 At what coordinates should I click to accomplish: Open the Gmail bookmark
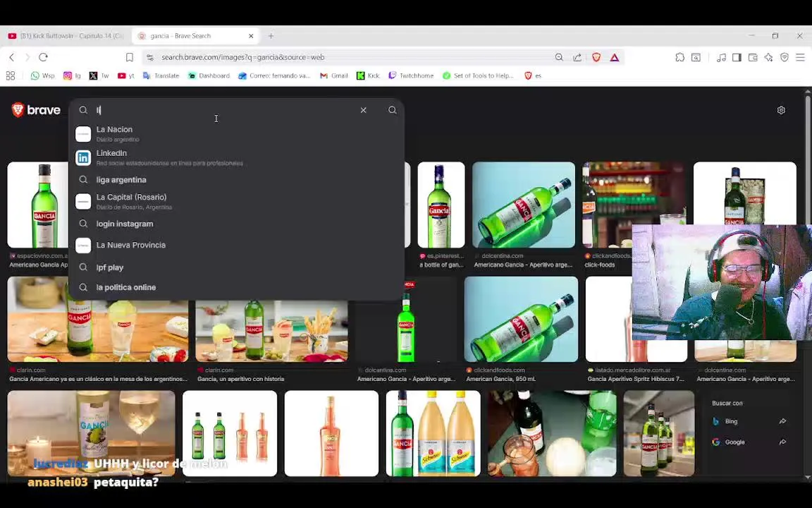(333, 75)
